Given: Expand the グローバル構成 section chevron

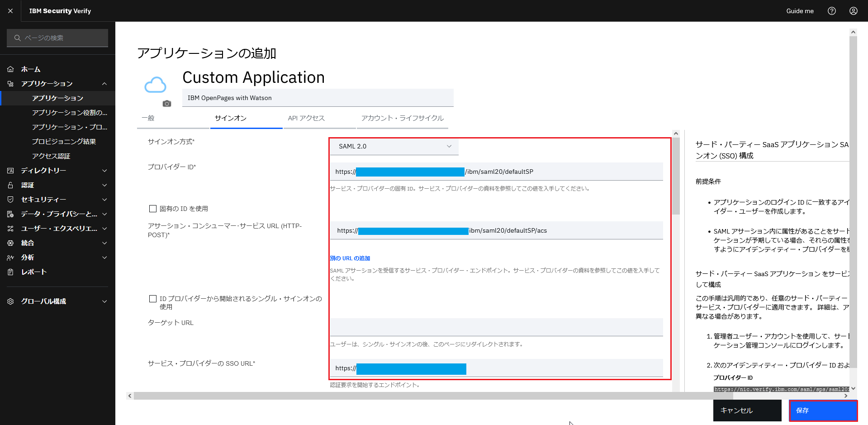Looking at the screenshot, I should click(x=104, y=301).
